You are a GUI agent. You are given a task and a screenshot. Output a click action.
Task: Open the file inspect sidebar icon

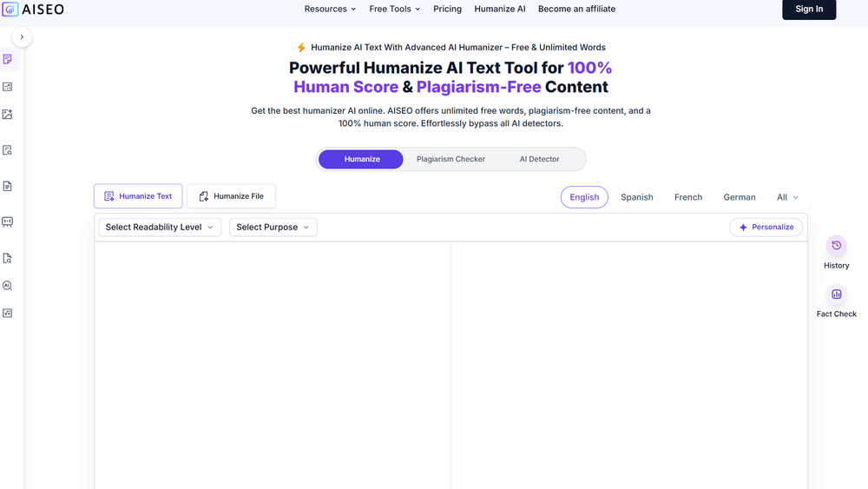pos(8,258)
